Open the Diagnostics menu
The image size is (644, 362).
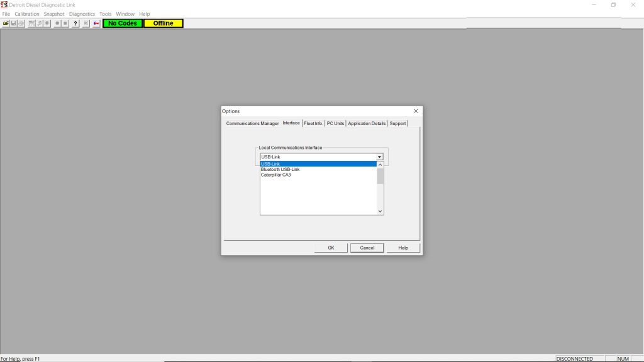(82, 13)
